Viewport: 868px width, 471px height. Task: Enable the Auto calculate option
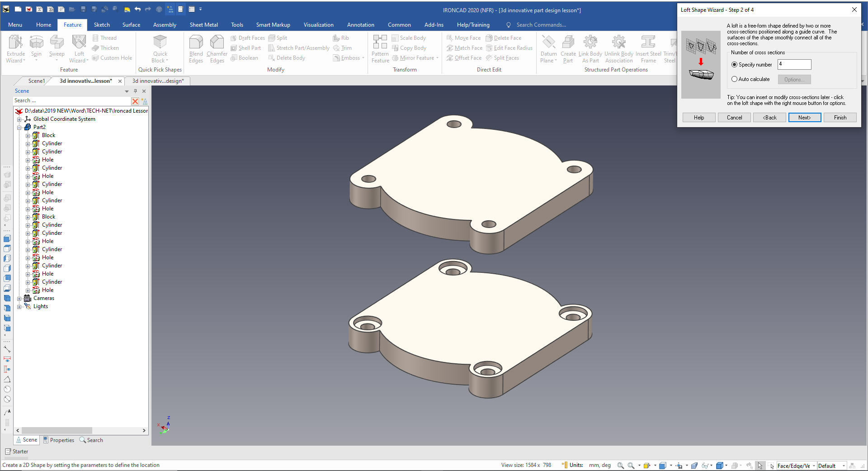(x=734, y=79)
